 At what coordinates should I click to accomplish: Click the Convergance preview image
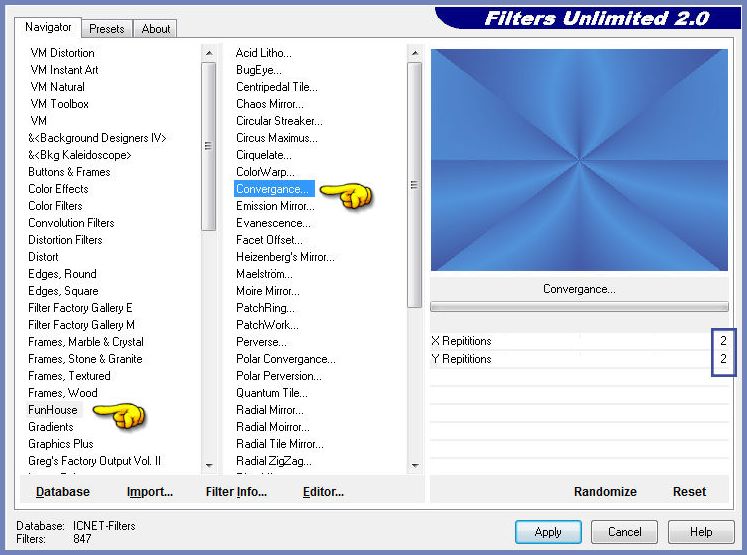pos(579,160)
